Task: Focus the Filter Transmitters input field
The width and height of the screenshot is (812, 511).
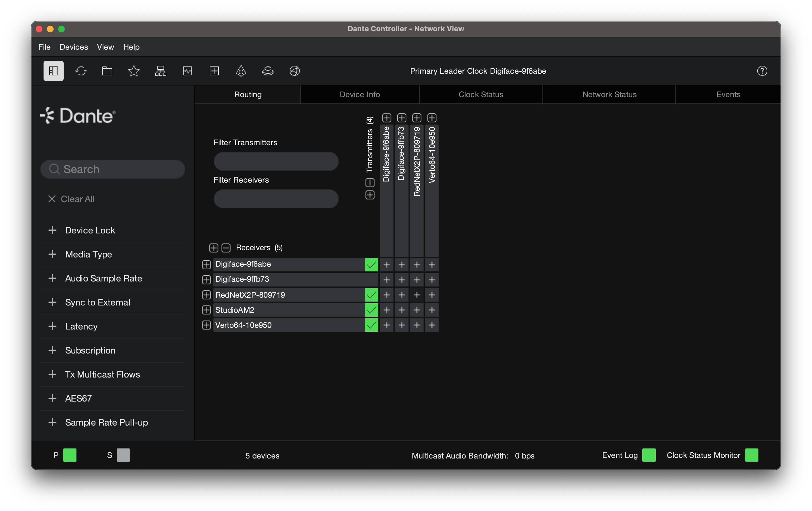Action: tap(276, 161)
